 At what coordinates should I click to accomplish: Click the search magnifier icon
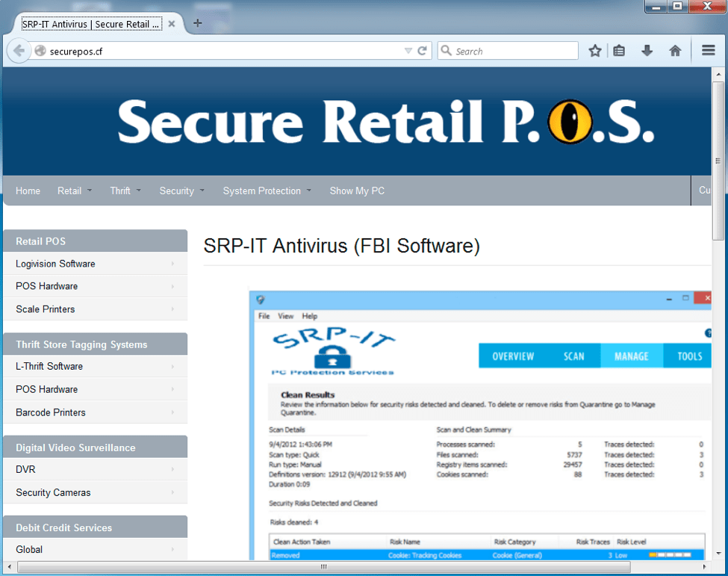pyautogui.click(x=446, y=50)
